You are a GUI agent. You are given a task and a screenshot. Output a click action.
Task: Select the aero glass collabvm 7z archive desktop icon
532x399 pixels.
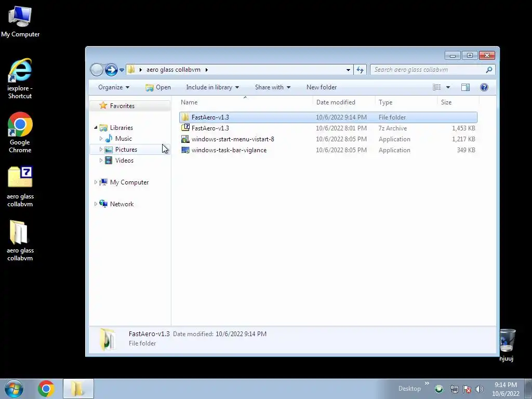[20, 187]
